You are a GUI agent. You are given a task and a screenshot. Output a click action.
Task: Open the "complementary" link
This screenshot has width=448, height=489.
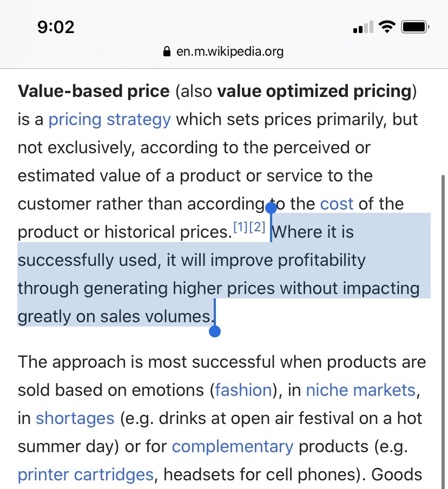pyautogui.click(x=233, y=446)
